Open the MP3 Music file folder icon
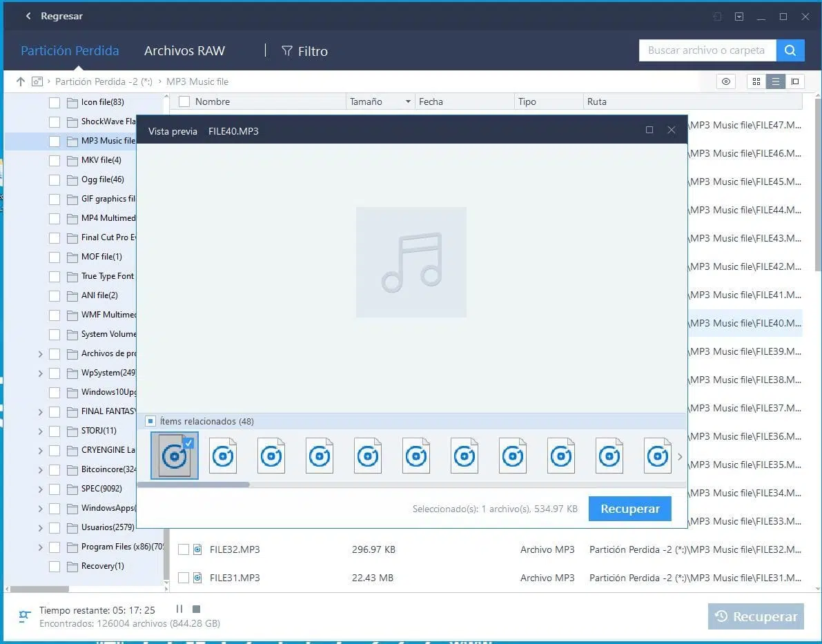 click(x=72, y=141)
